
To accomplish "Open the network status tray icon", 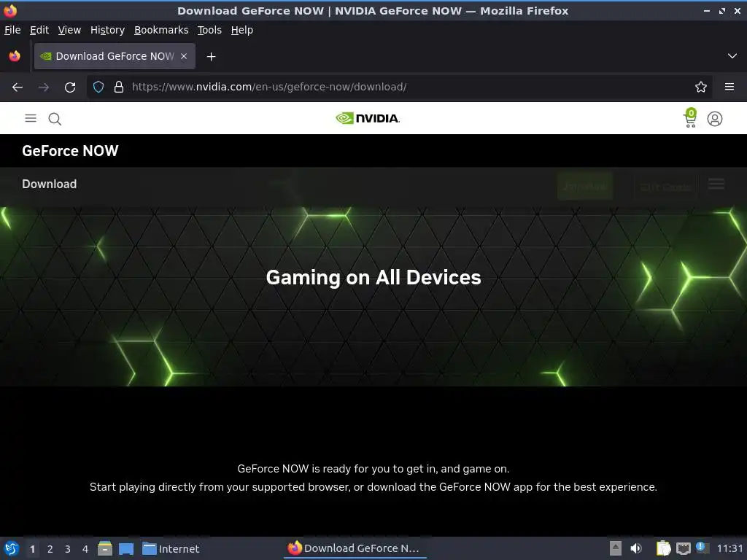I will tap(683, 548).
